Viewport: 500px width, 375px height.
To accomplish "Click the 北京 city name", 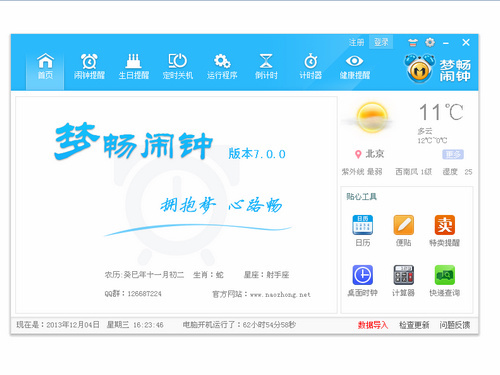I will click(x=375, y=154).
